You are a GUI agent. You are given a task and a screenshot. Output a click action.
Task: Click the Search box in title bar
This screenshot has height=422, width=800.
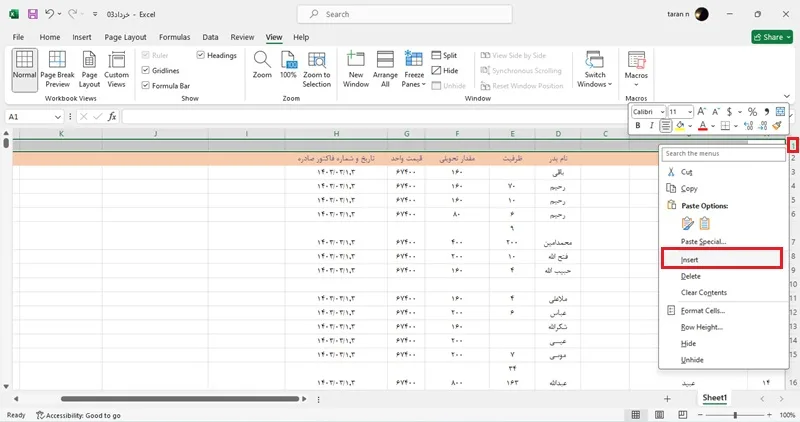(405, 14)
